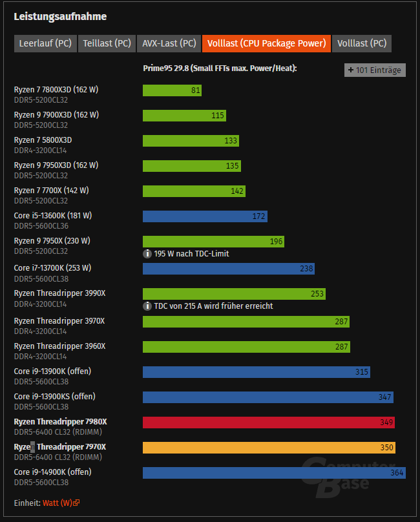Select the Core i7-13700K (253 W) label
Screen dimensions: 420x522
pyautogui.click(x=52, y=268)
